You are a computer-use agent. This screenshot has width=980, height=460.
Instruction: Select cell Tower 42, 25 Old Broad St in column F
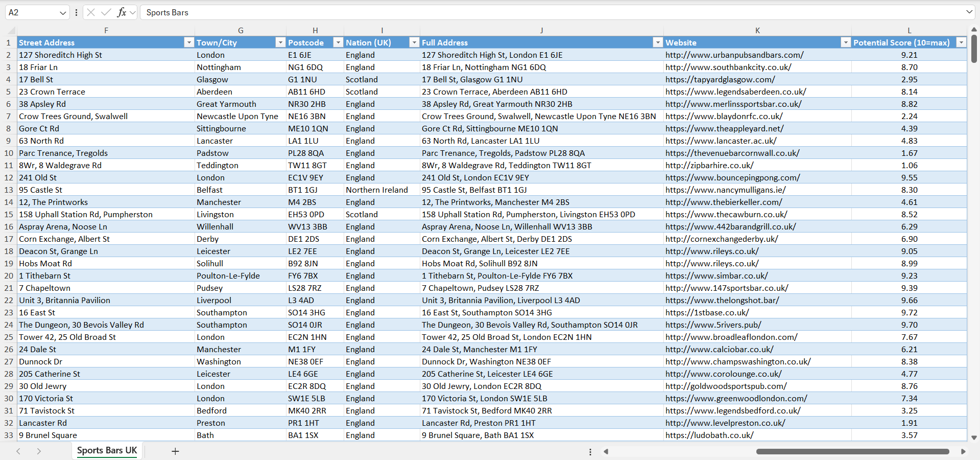point(106,337)
